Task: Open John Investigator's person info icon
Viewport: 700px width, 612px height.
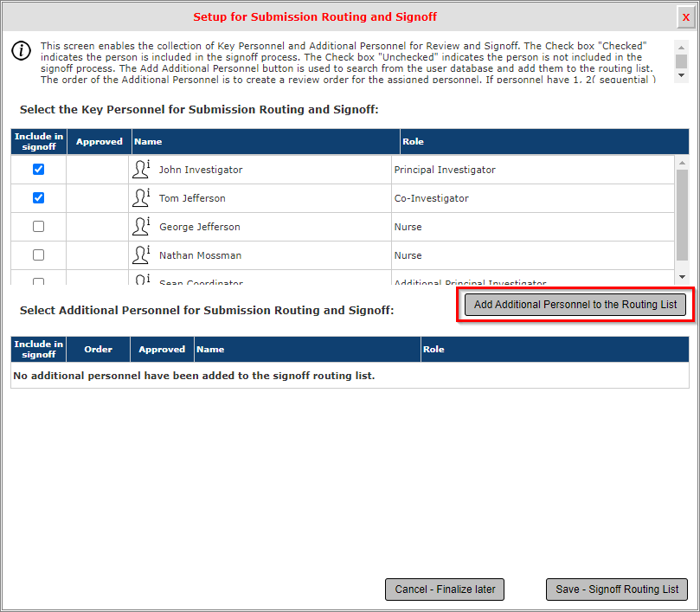Action: click(x=141, y=170)
